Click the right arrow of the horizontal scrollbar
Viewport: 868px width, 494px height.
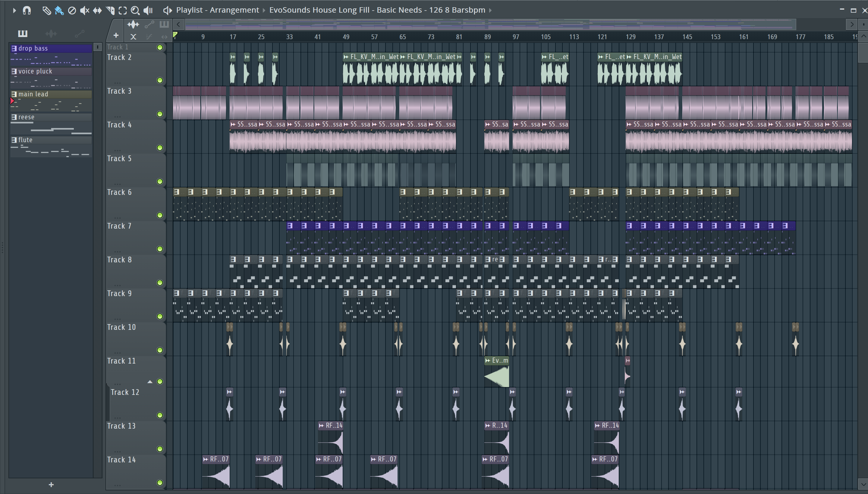point(852,24)
